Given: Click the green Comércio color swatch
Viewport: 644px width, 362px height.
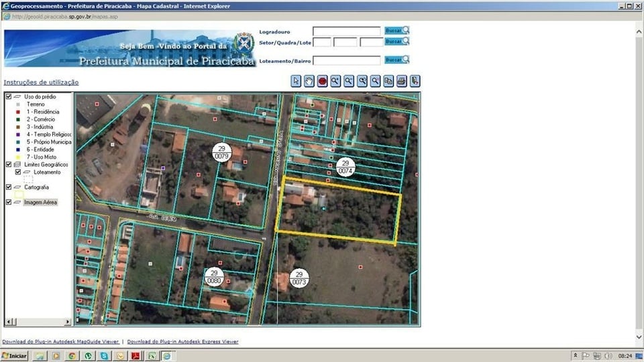Looking at the screenshot, I should (17, 119).
